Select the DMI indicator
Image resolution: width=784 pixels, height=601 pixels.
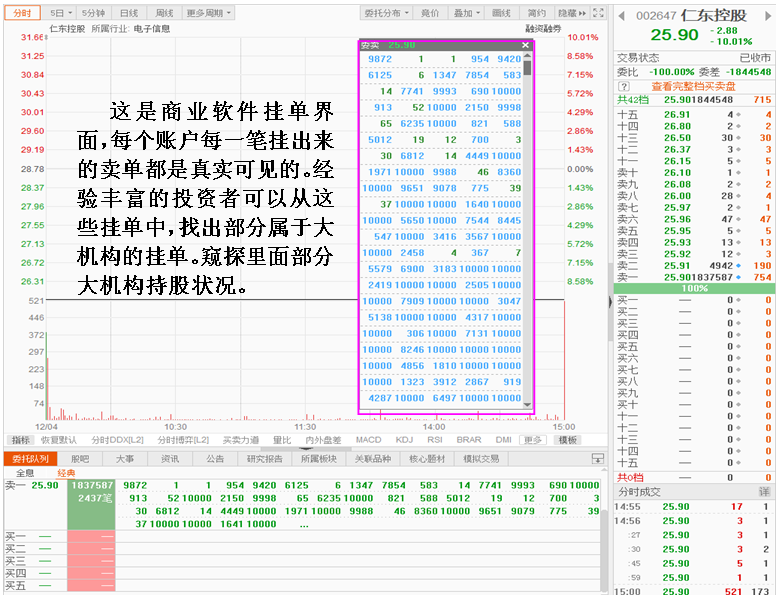click(504, 440)
